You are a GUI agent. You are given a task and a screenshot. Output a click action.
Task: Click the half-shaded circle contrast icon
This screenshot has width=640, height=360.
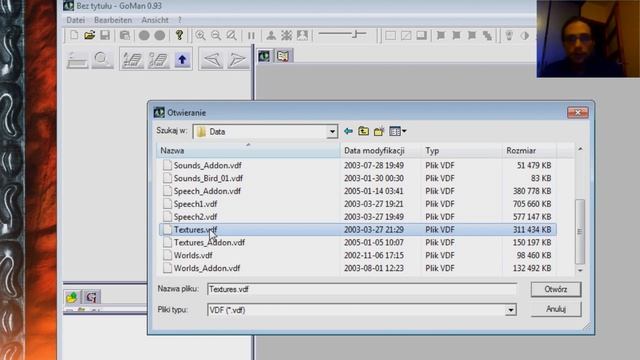[x=524, y=36]
